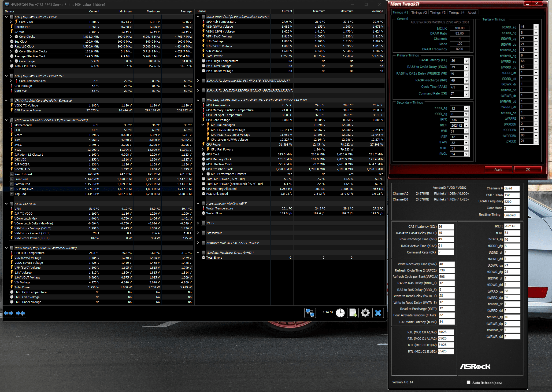
Task: Enable the Auto Refresh checkbox
Action: pos(468,382)
